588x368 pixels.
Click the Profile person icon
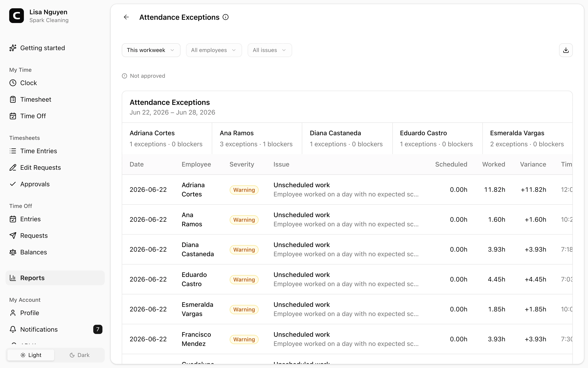coord(13,313)
